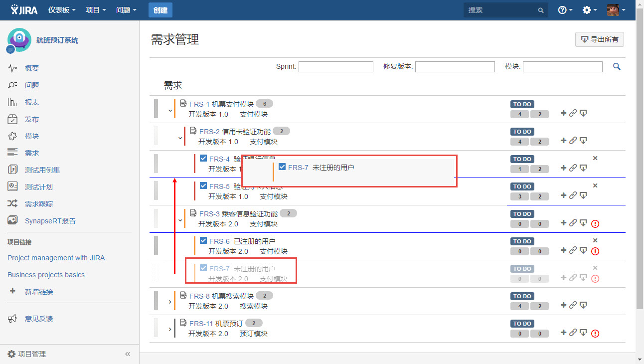Click in the top 搜索 box
644x364 pixels.
point(505,10)
